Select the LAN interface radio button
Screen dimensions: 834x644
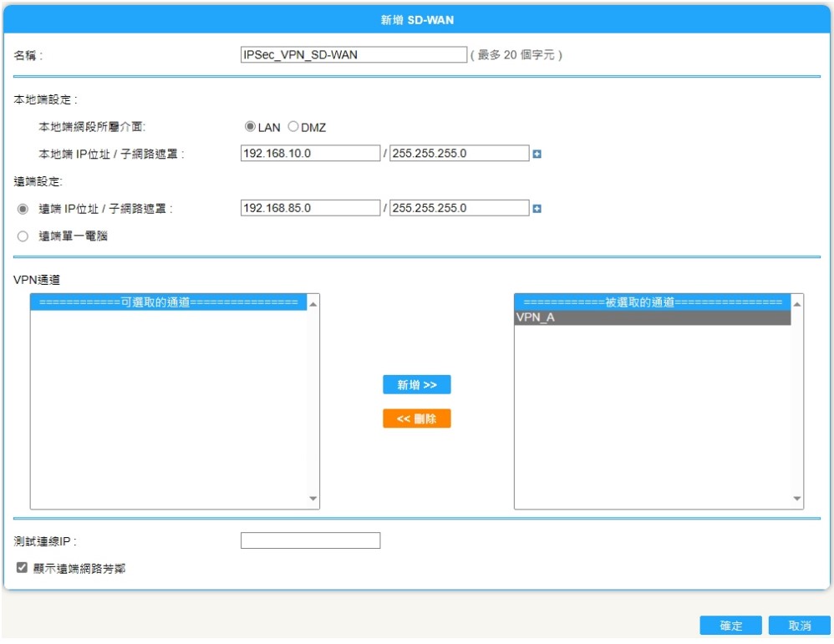(x=250, y=128)
